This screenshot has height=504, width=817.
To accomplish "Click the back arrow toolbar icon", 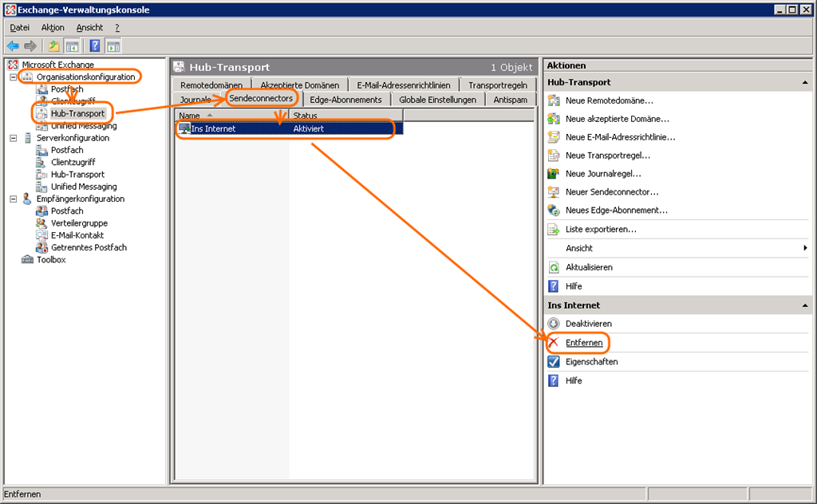I will [x=13, y=46].
